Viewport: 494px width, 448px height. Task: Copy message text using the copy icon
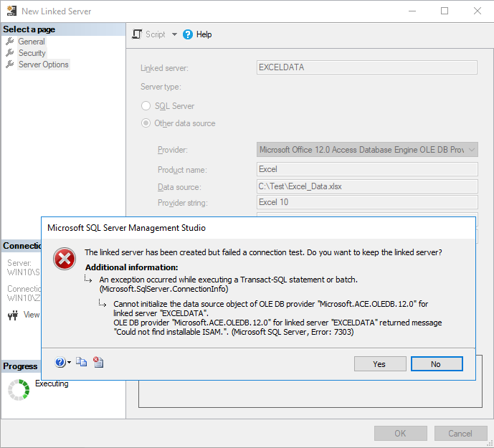coord(82,362)
